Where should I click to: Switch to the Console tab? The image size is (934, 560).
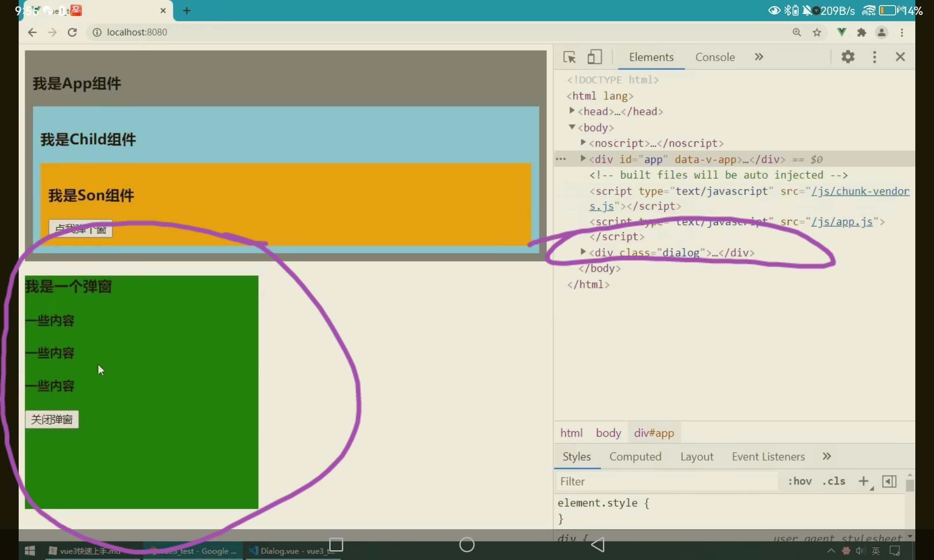[x=715, y=57]
